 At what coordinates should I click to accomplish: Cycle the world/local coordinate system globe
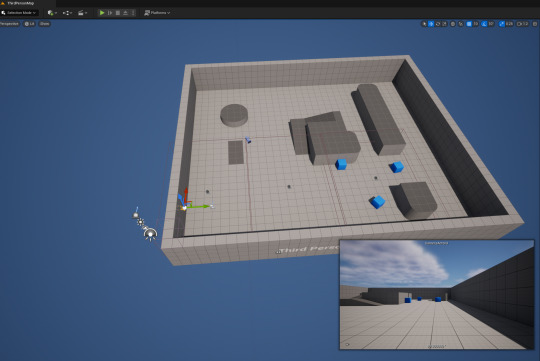(x=453, y=24)
